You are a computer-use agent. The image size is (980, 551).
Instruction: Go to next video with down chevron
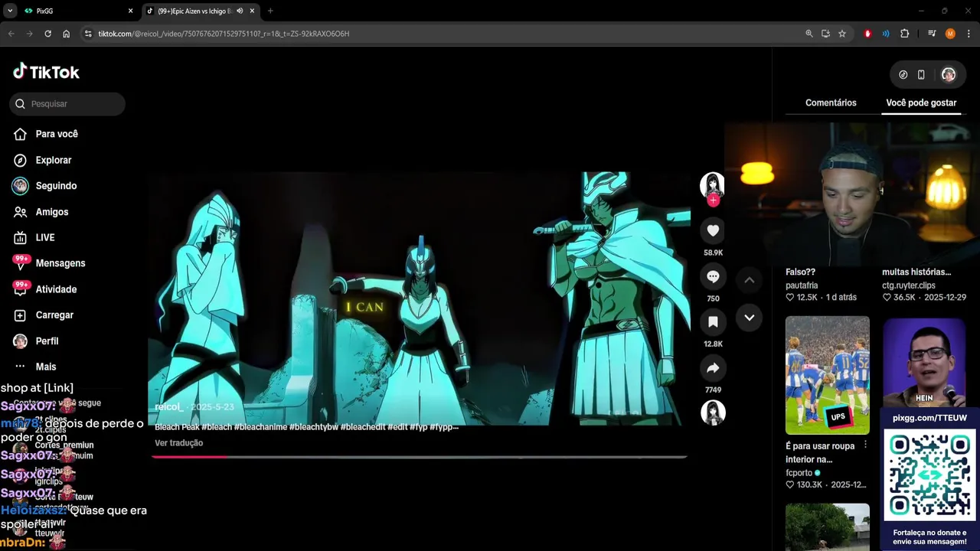[750, 318]
